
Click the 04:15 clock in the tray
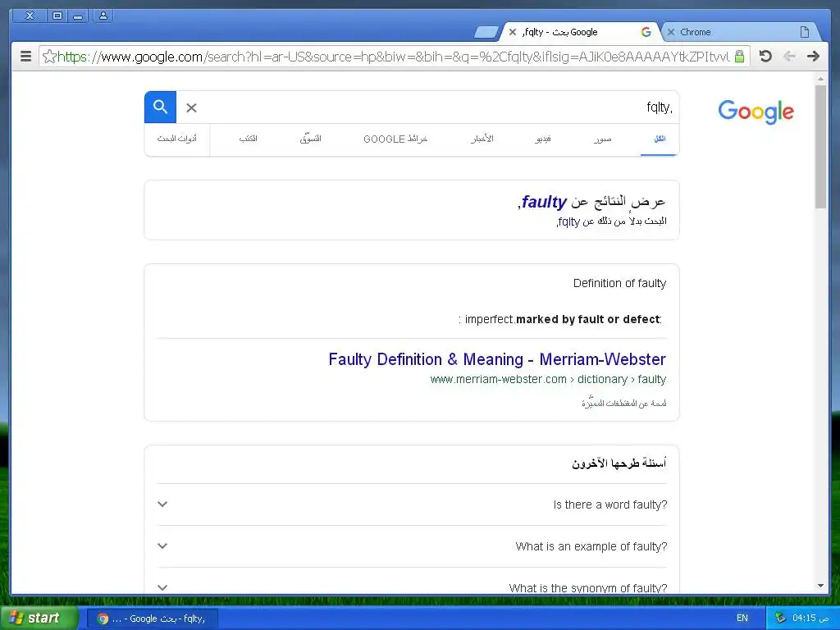810,619
